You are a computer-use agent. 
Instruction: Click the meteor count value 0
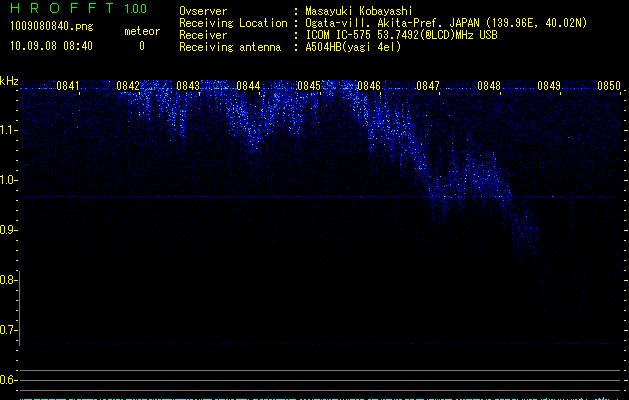(142, 46)
